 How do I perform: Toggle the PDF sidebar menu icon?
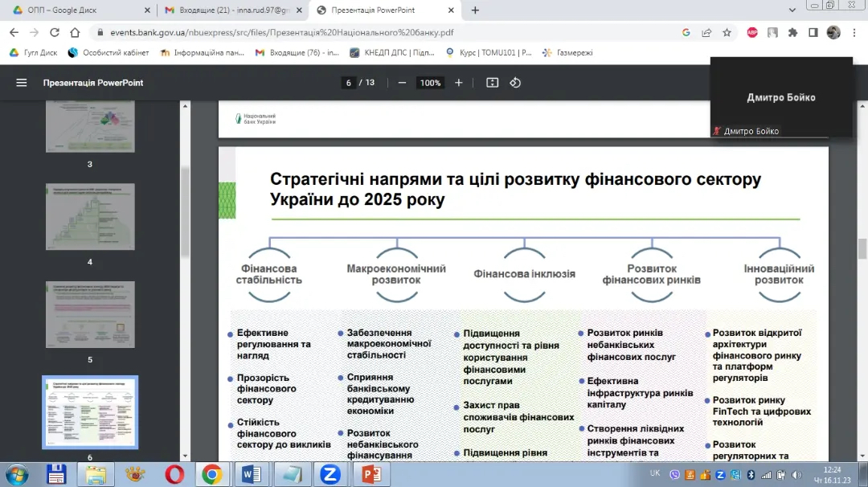[22, 83]
